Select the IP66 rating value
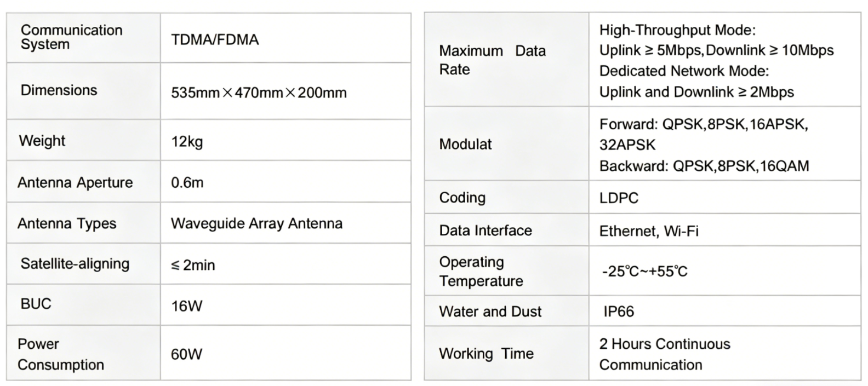Screen dimensions: 868x386 [619, 312]
